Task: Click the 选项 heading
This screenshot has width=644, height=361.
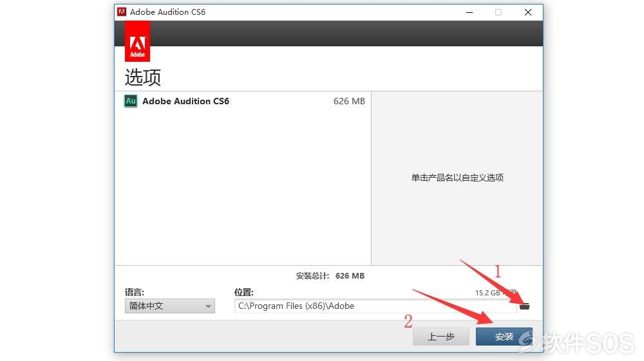Action: 142,77
